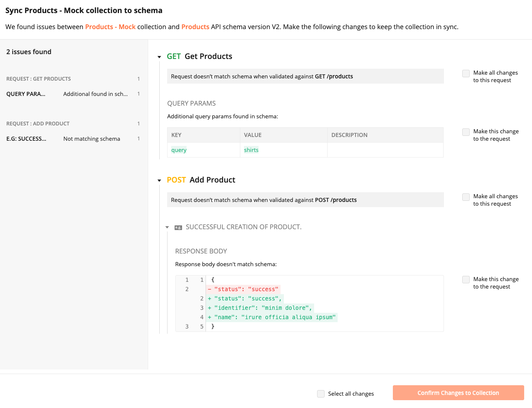The height and width of the screenshot is (408, 532).
Task: Click the added "identifier" diff line
Action: 260,308
